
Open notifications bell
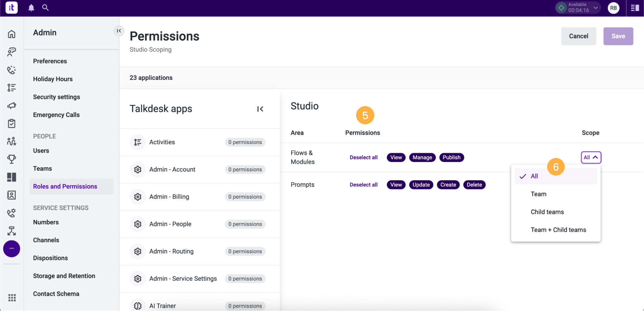(x=31, y=8)
